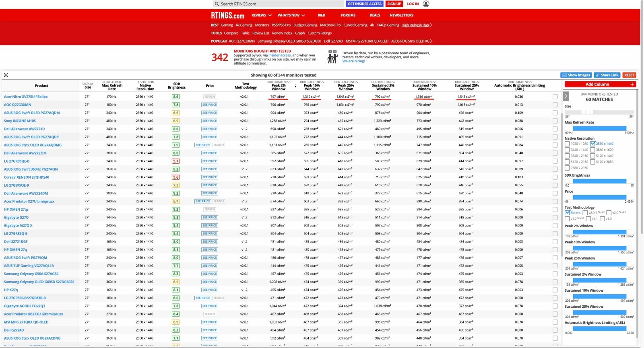Tick the compare checkbox for the AOC Q27G3XMN row

pyautogui.click(x=555, y=105)
